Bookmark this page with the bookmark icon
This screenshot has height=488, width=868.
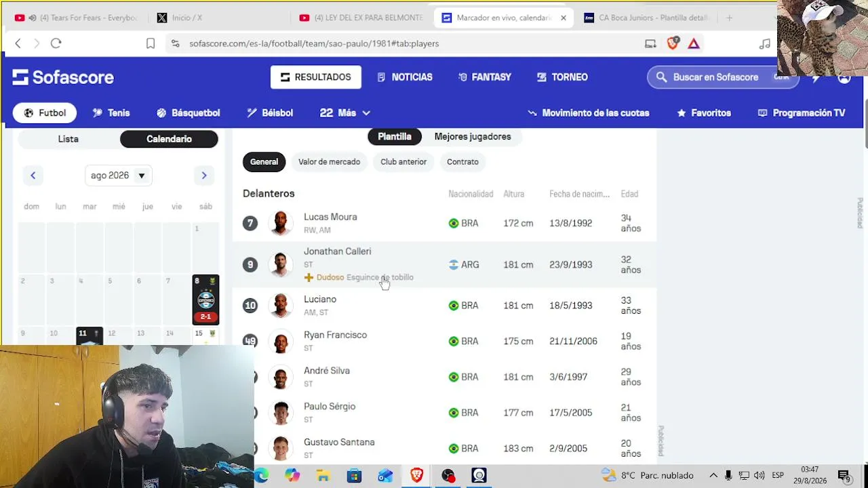pos(151,43)
